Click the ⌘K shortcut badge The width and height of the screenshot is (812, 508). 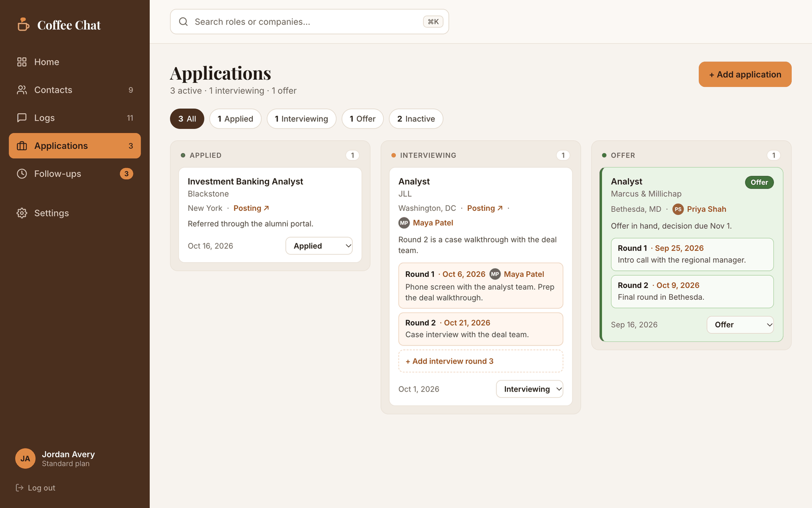point(433,22)
